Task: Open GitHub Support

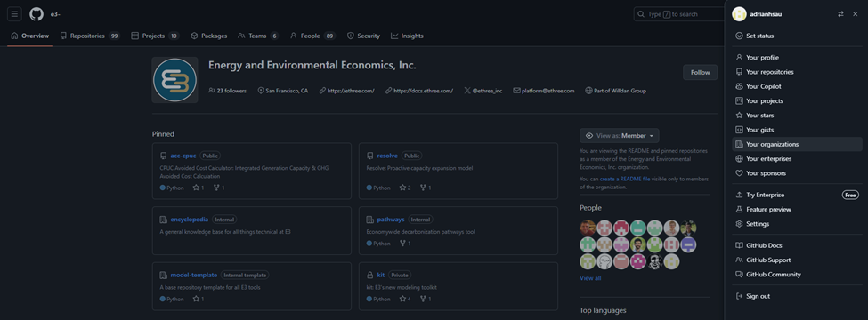Action: coord(797,260)
